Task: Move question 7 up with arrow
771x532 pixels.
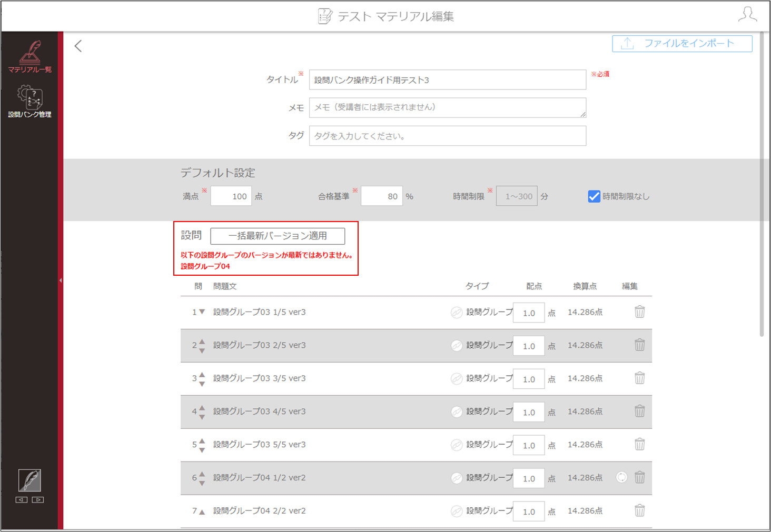Action: click(202, 511)
